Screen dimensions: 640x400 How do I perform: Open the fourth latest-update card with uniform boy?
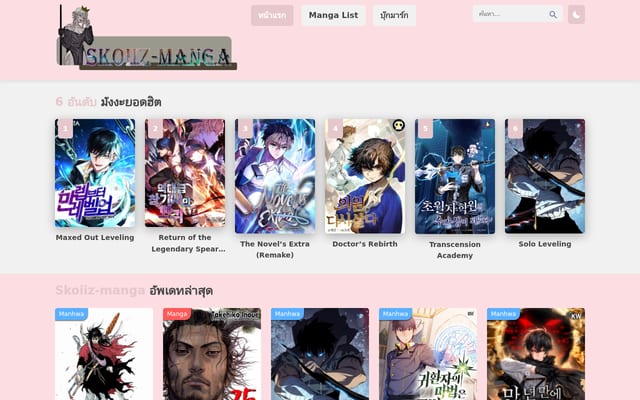[x=428, y=354]
